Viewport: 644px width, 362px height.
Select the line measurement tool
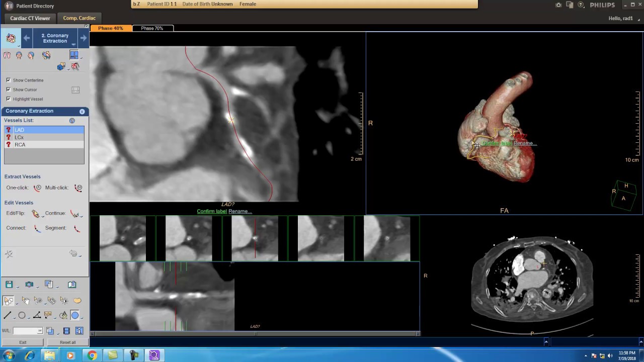click(8, 316)
